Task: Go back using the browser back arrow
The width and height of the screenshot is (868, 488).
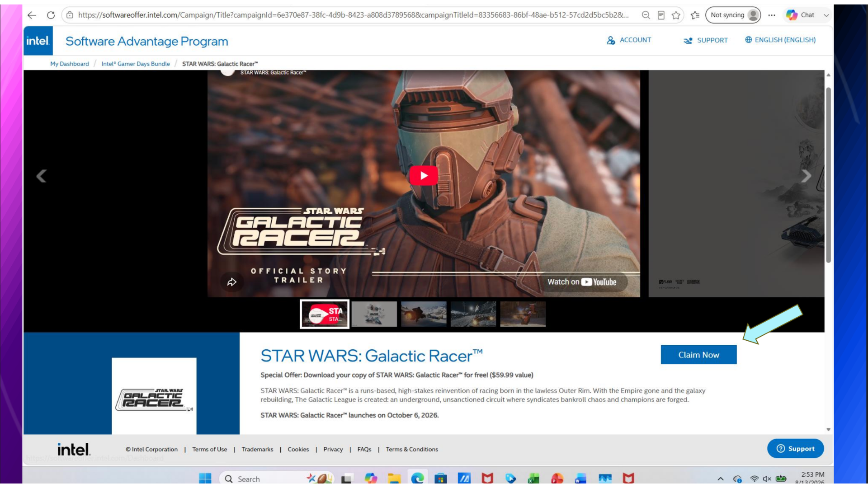Action: (x=32, y=15)
